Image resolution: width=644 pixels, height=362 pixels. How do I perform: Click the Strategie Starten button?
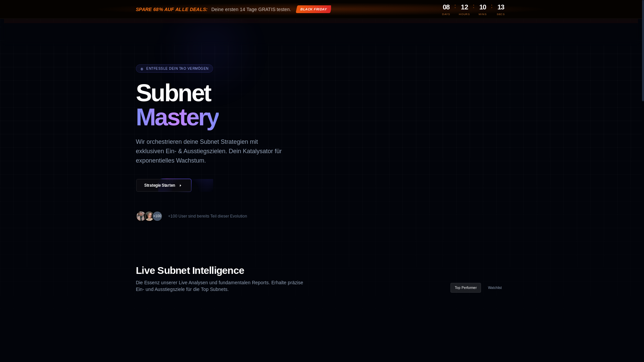click(164, 185)
